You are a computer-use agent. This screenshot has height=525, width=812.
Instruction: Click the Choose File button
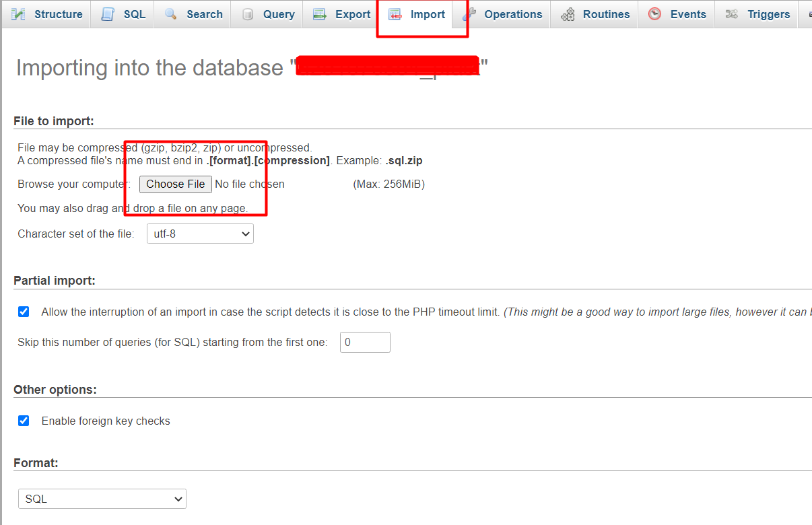176,184
